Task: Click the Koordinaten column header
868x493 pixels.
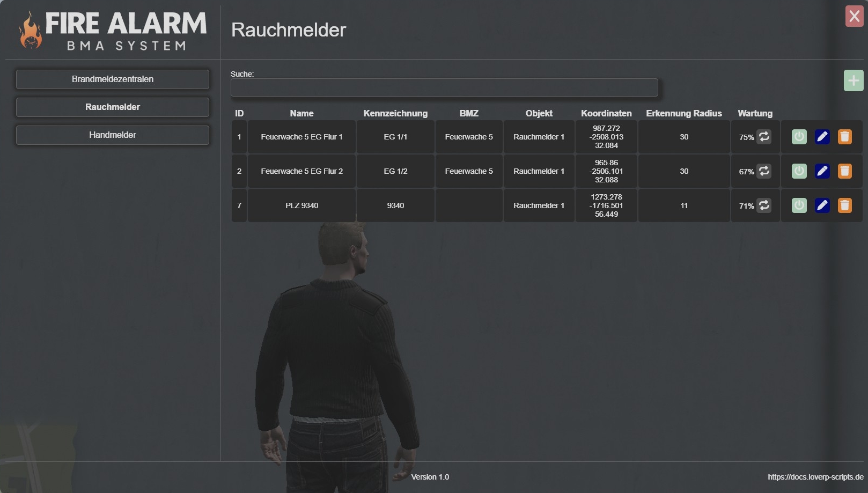Action: pos(606,113)
